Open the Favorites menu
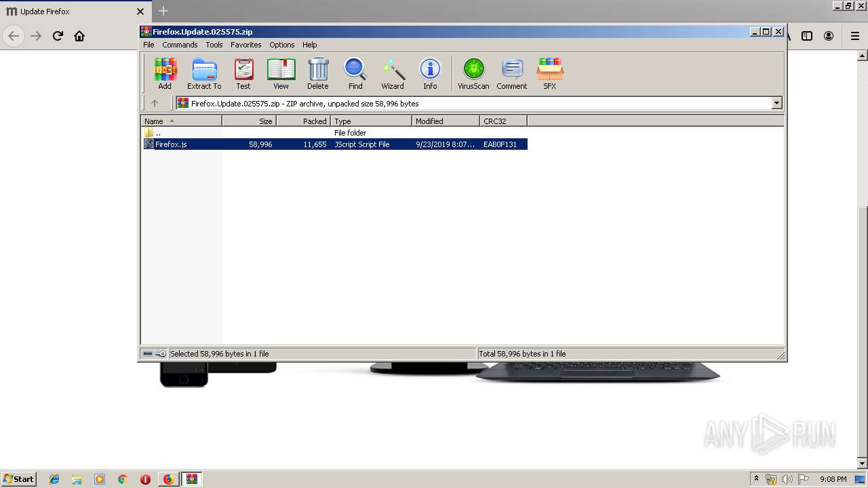Screen dimensions: 868x488 point(245,45)
